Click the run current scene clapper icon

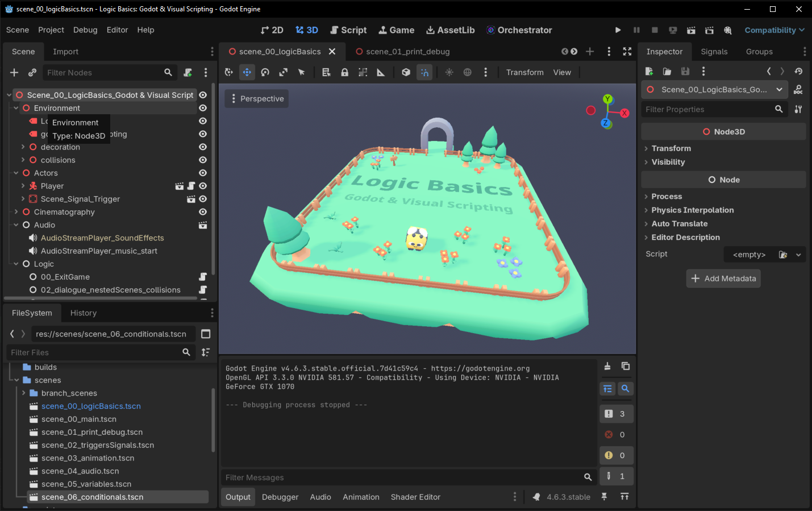coord(691,30)
